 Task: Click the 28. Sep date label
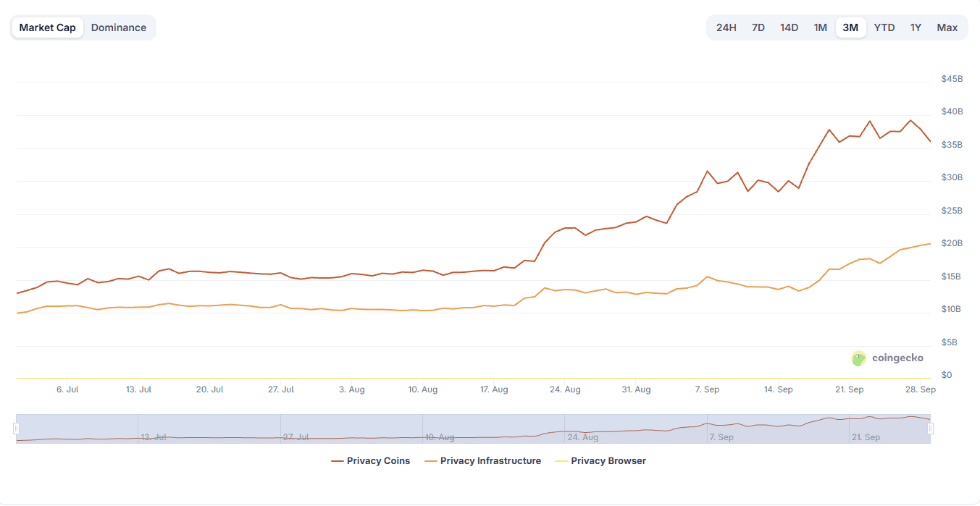point(921,389)
